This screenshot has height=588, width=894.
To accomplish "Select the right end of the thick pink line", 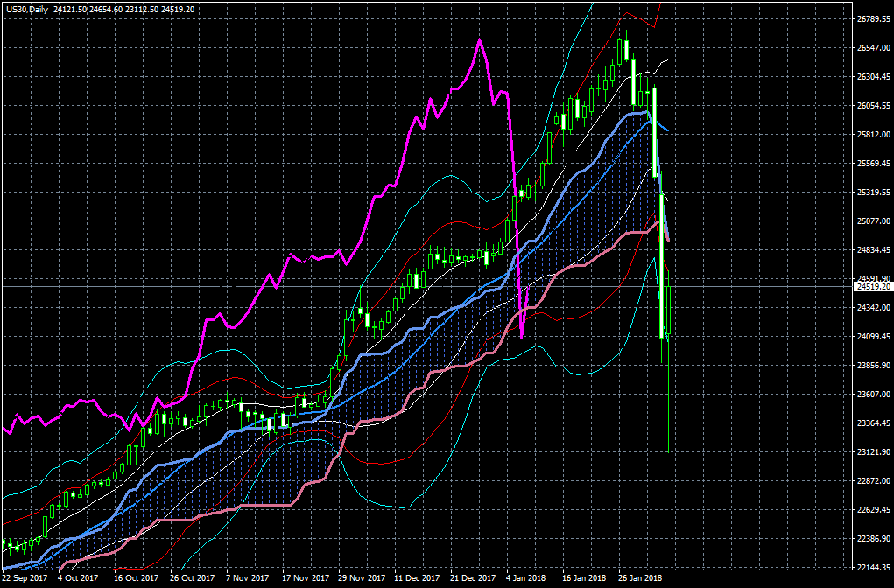I will 668,239.
